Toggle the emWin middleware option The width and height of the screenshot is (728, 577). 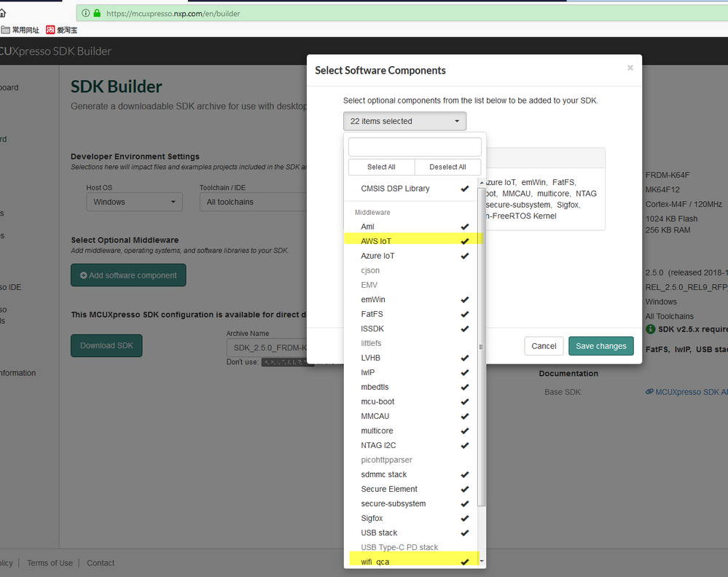(x=411, y=299)
